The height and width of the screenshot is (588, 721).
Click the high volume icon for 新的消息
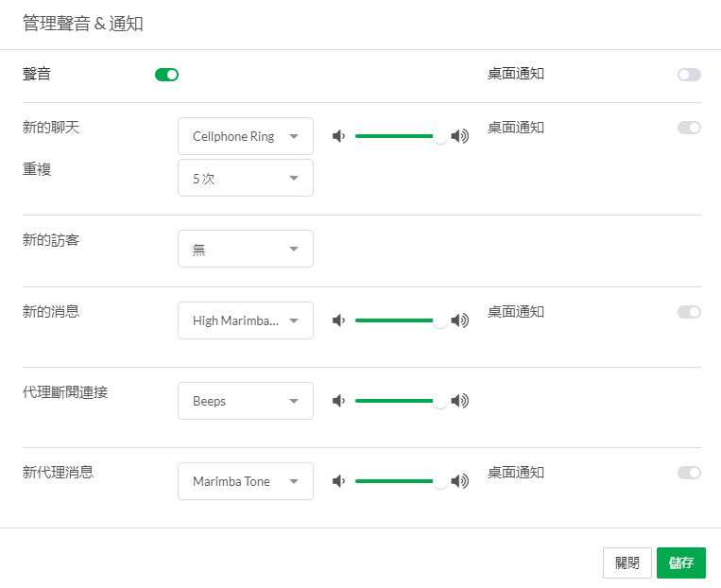pos(460,320)
